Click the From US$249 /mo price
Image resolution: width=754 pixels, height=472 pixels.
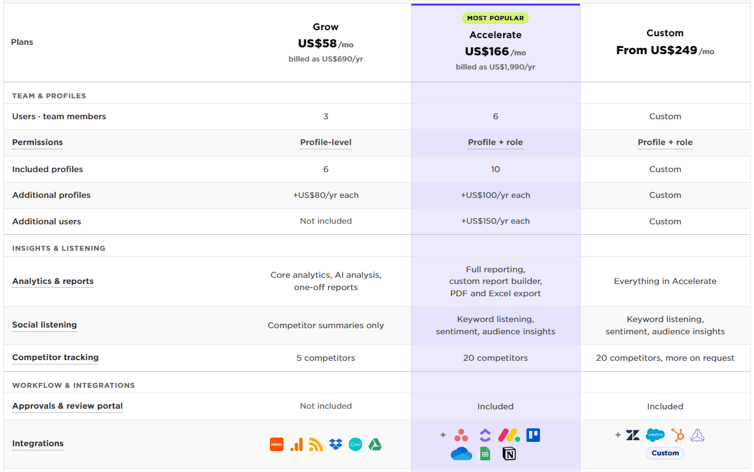coord(665,50)
